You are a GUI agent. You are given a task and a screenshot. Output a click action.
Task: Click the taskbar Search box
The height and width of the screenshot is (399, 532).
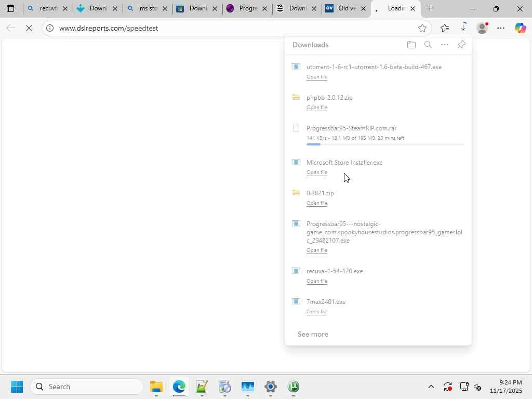coord(87,387)
